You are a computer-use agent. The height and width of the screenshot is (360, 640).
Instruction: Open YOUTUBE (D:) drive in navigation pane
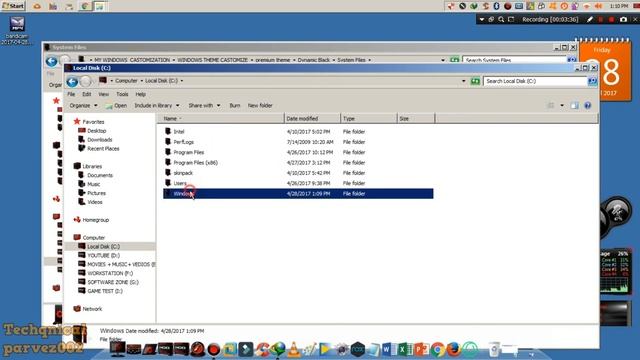103,256
